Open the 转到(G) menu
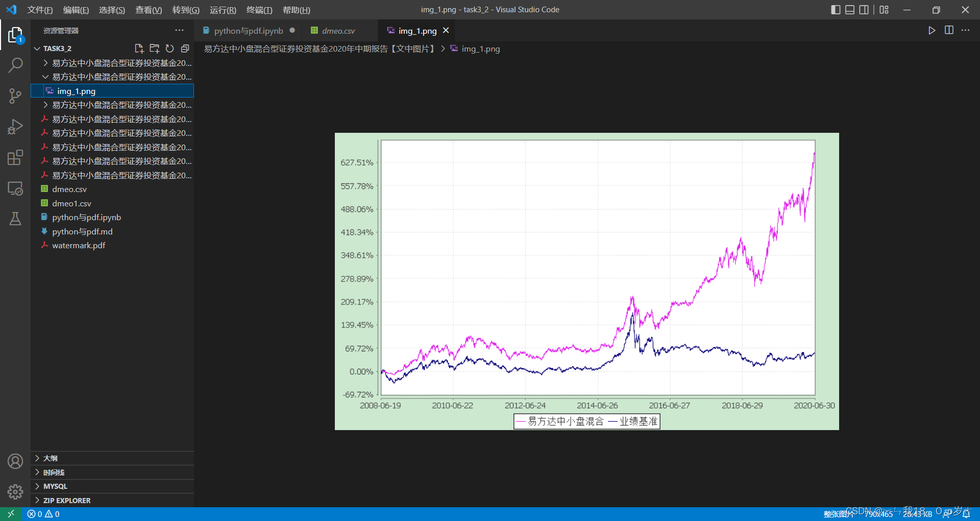The image size is (980, 521). tap(186, 10)
